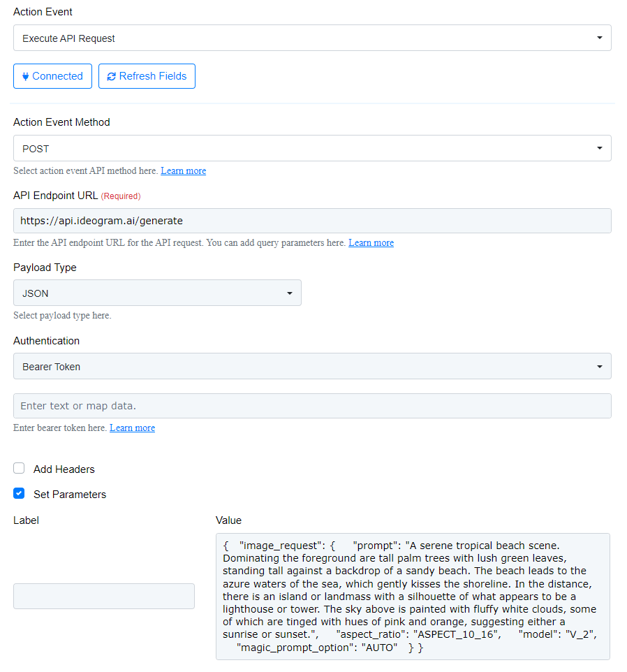This screenshot has width=627, height=672.
Task: Open Learn more link under API endpoint URL
Action: tap(371, 243)
